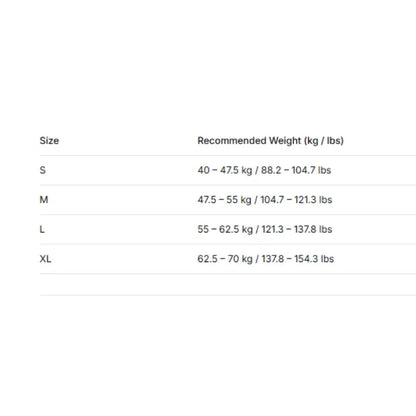
Task: Click the (kg / lbs) unit label
Action: (x=324, y=141)
